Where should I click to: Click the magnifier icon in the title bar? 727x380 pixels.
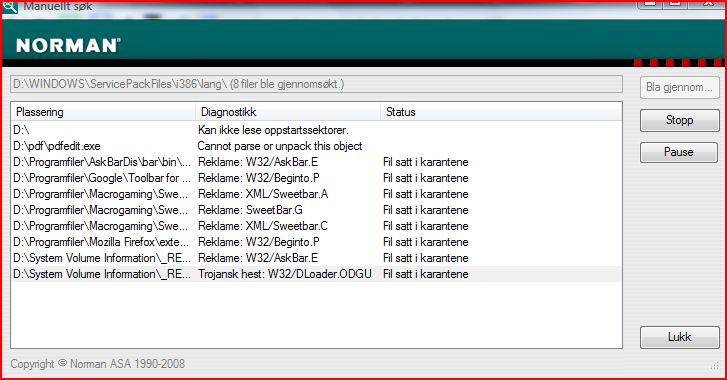click(x=9, y=6)
